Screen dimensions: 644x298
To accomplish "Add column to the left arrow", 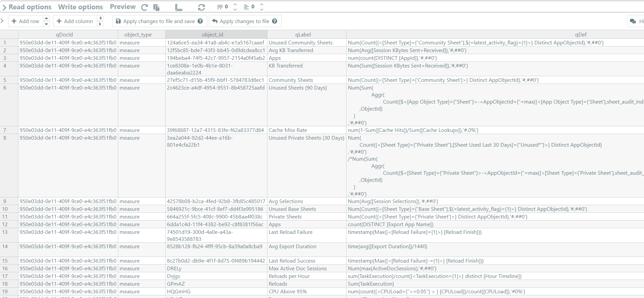I will point(100,18).
